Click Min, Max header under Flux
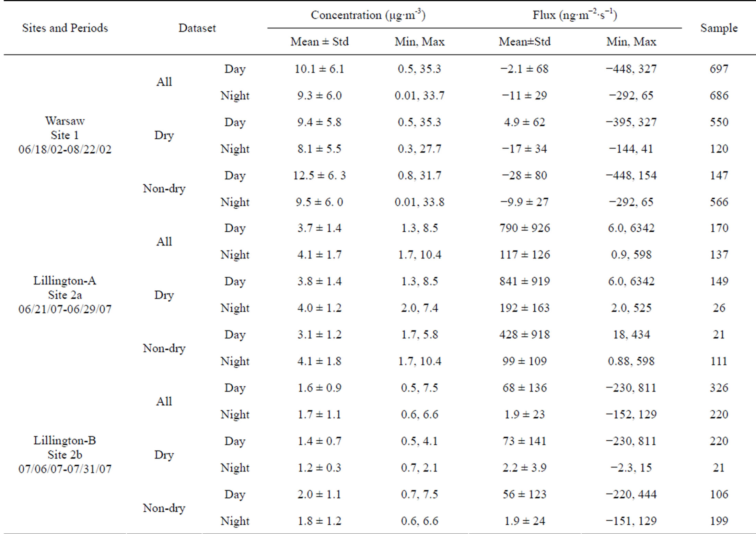This screenshot has height=534, width=756. pyautogui.click(x=631, y=42)
